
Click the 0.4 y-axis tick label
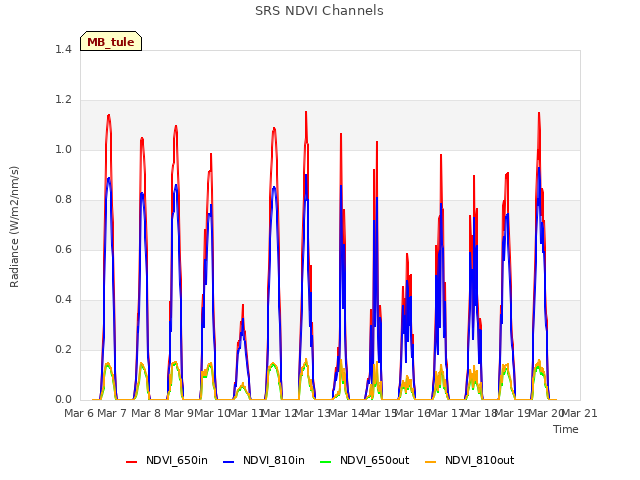[x=63, y=300]
